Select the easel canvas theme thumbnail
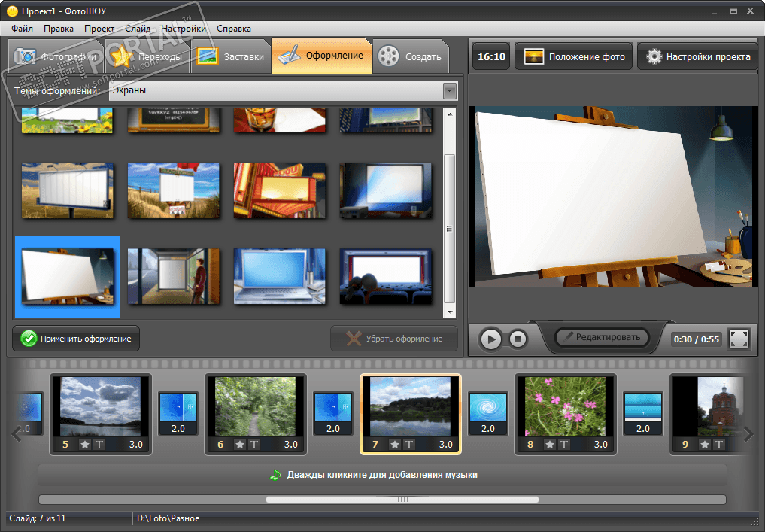 68,277
